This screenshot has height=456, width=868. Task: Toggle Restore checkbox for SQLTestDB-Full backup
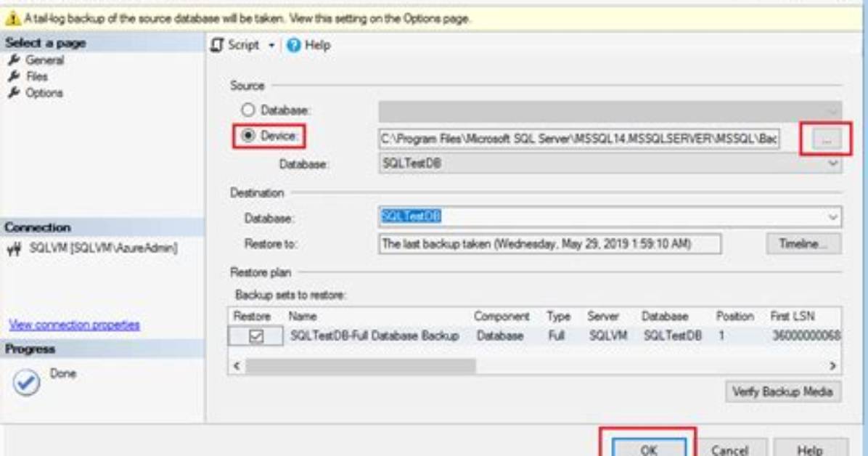(255, 335)
